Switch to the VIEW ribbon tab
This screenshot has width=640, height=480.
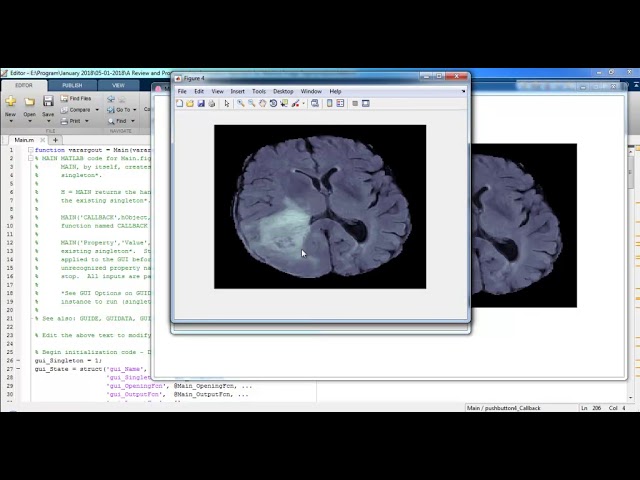tap(118, 85)
